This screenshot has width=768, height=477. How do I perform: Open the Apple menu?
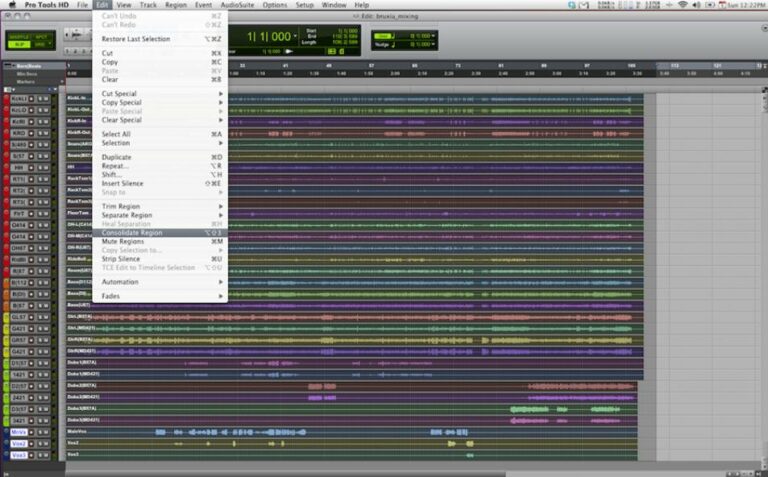click(x=12, y=5)
